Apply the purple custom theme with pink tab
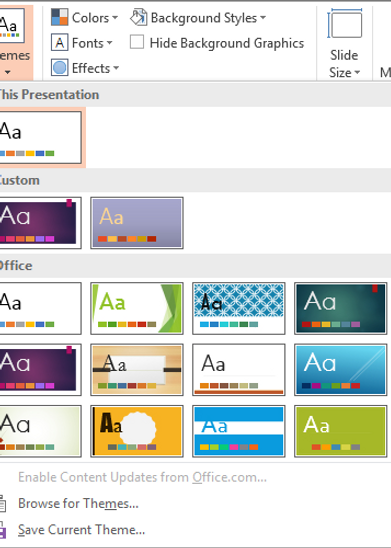The height and width of the screenshot is (548, 391). 41,223
